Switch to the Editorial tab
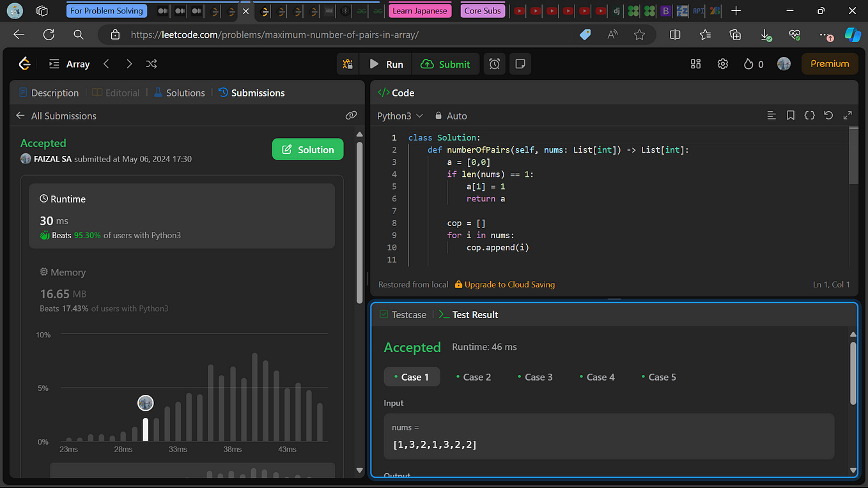 pyautogui.click(x=116, y=93)
